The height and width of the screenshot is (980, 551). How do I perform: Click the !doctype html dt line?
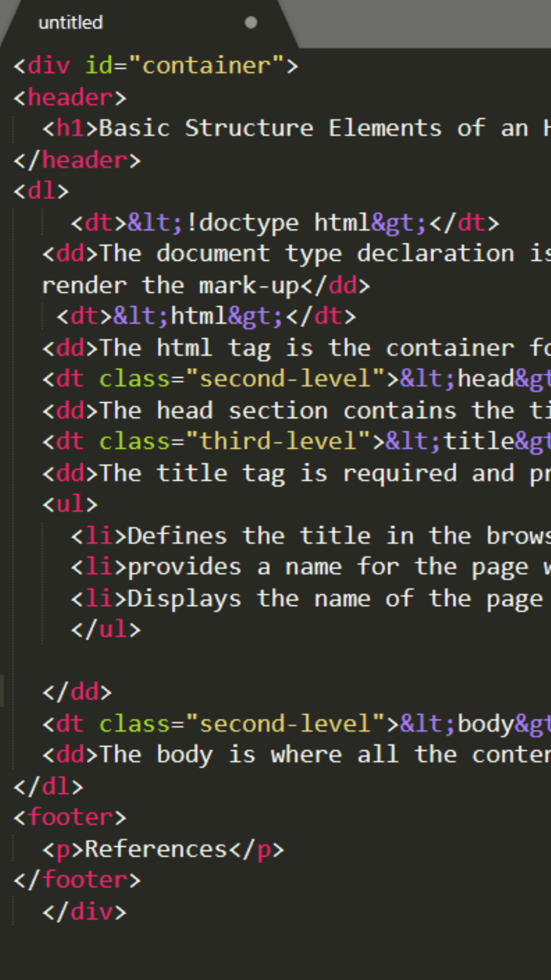285,223
